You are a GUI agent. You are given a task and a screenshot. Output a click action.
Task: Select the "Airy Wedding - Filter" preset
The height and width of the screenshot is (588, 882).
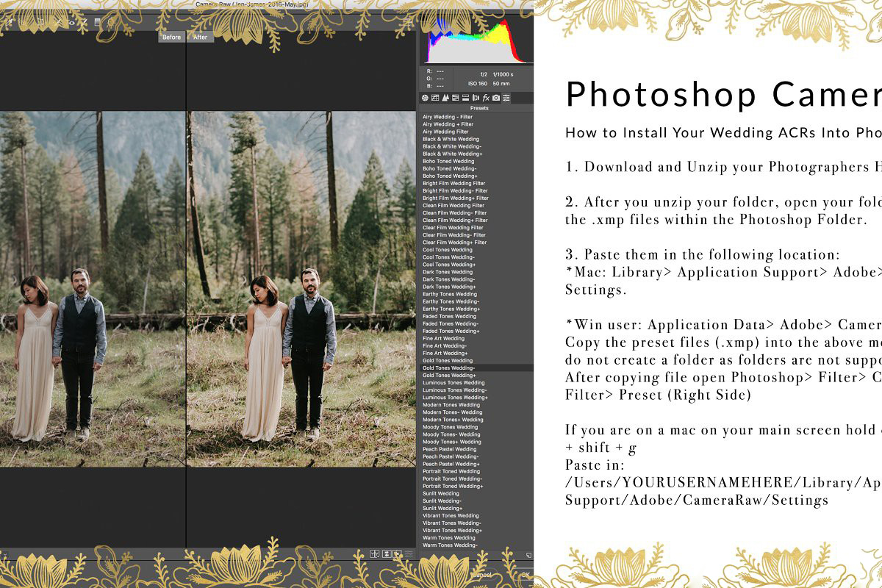pyautogui.click(x=448, y=117)
